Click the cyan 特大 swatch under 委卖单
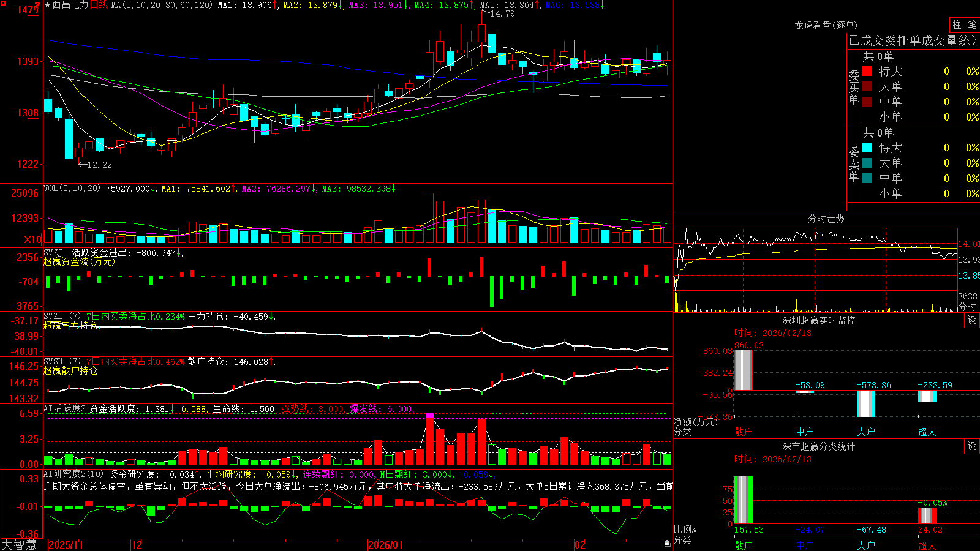Viewport: 980px width, 551px height. tap(867, 148)
